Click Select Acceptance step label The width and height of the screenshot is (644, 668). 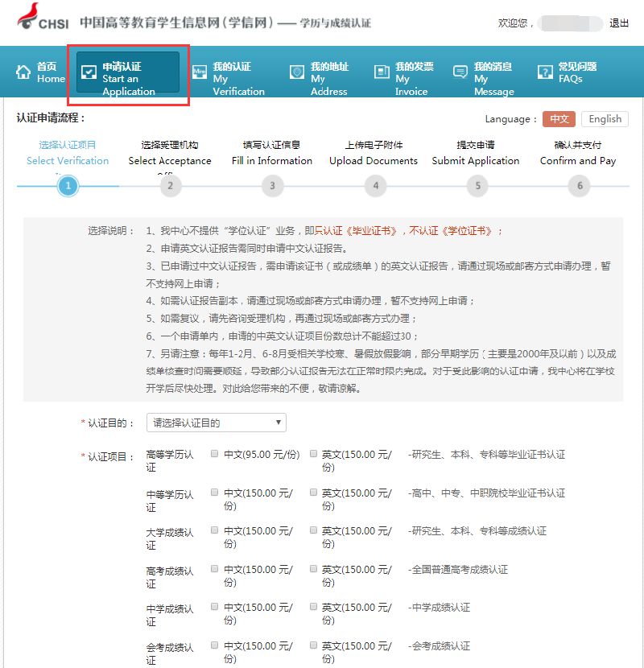(170, 161)
